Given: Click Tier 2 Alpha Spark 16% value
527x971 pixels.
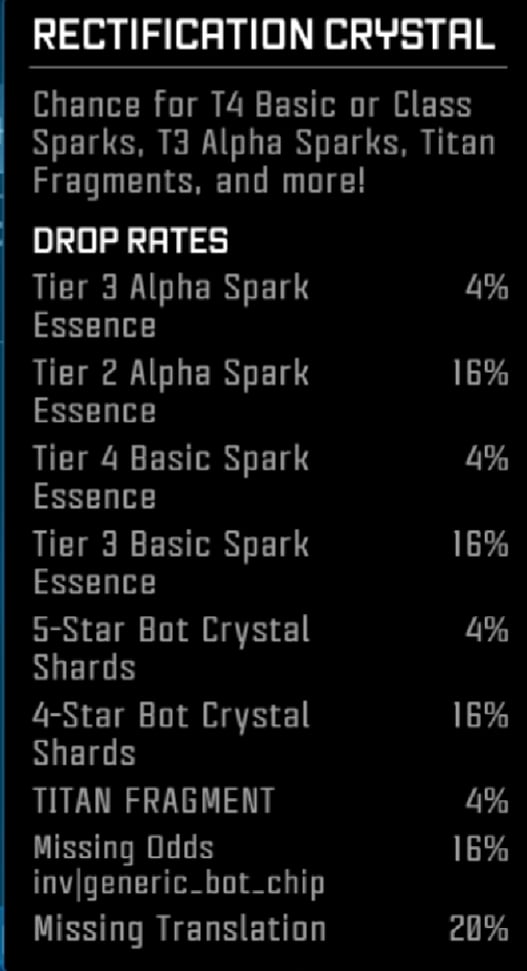Looking at the screenshot, I should (x=481, y=374).
